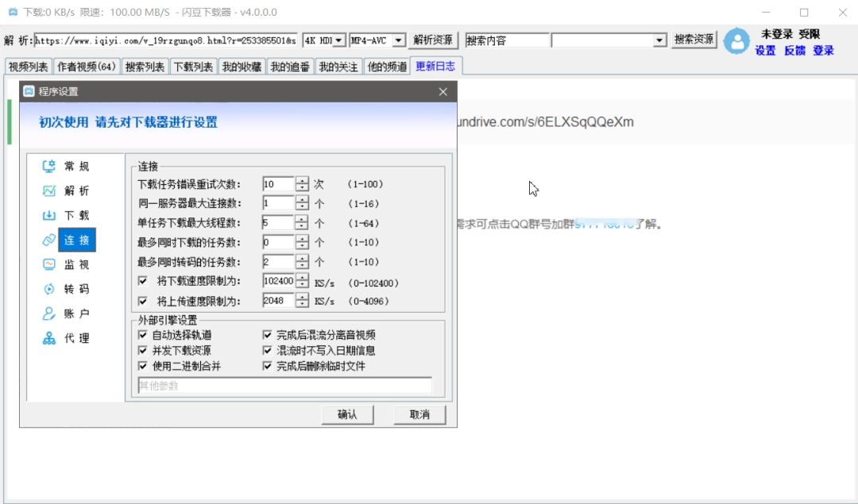Toggle 将下载速度限制为 checkbox
Image resolution: width=858 pixels, height=504 pixels.
tap(143, 281)
